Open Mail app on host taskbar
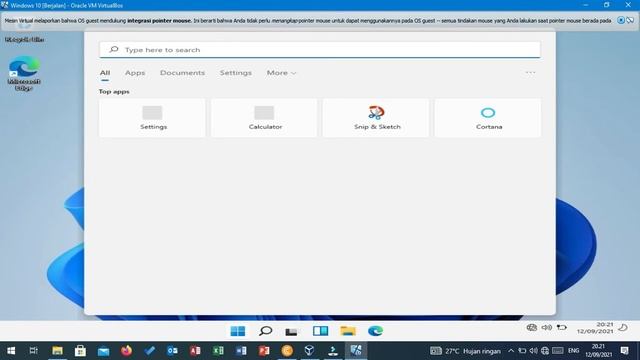 click(103, 351)
